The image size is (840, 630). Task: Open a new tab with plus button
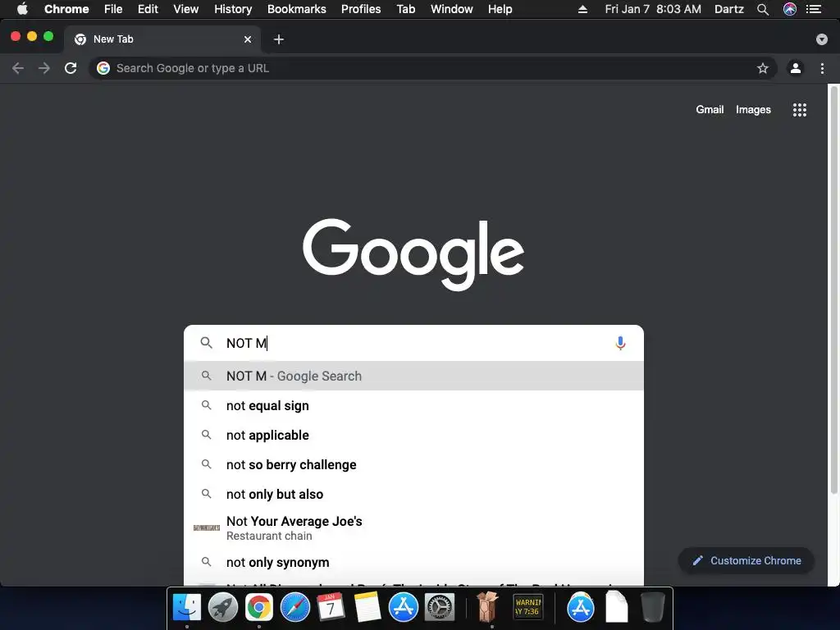pyautogui.click(x=279, y=39)
